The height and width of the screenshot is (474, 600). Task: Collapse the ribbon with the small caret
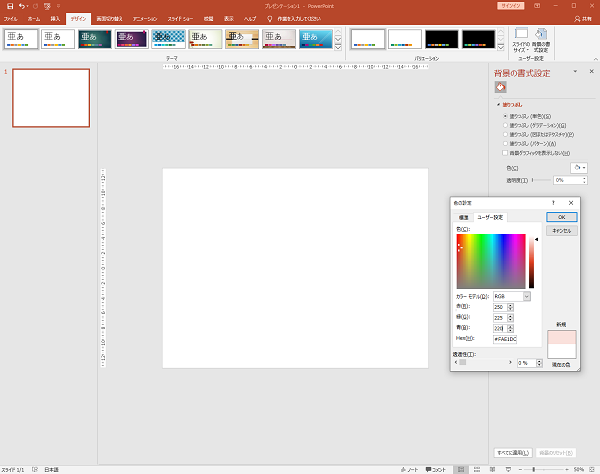pos(595,59)
